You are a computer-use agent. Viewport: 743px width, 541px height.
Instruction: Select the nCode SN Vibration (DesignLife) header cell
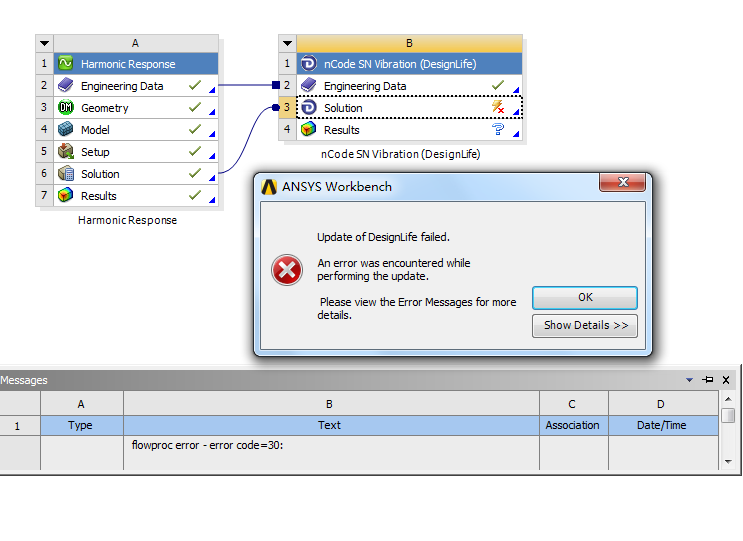[409, 63]
